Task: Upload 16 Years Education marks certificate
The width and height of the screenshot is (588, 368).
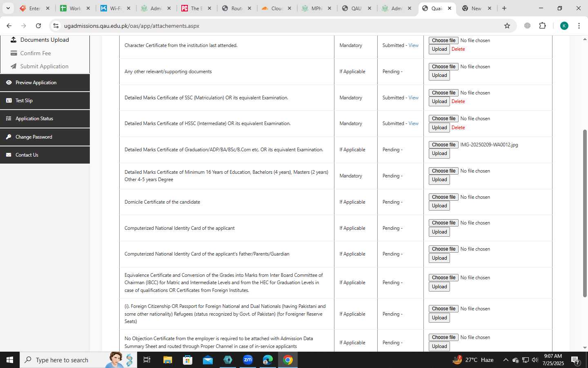Action: pos(439,180)
